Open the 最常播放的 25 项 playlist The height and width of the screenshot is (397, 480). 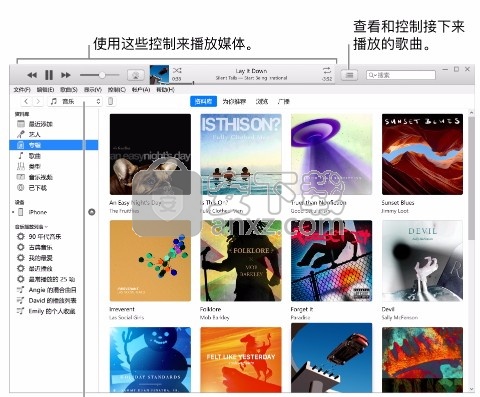(53, 279)
